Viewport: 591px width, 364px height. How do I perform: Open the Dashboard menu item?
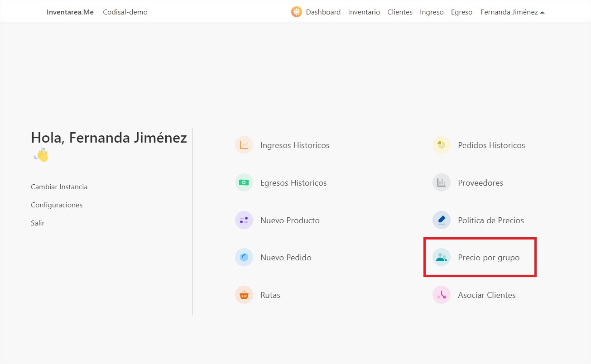[x=323, y=12]
